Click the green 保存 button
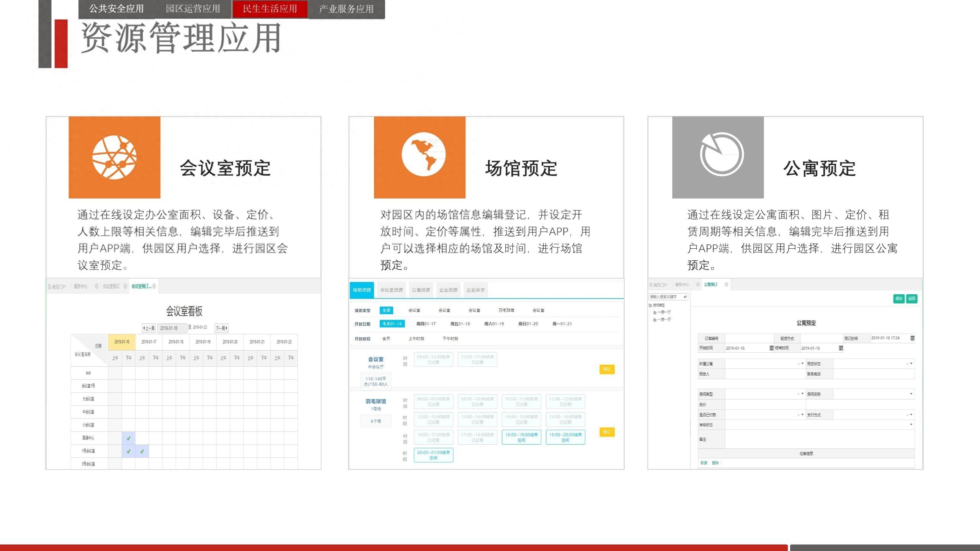Viewport: 980px width, 551px height. (899, 298)
